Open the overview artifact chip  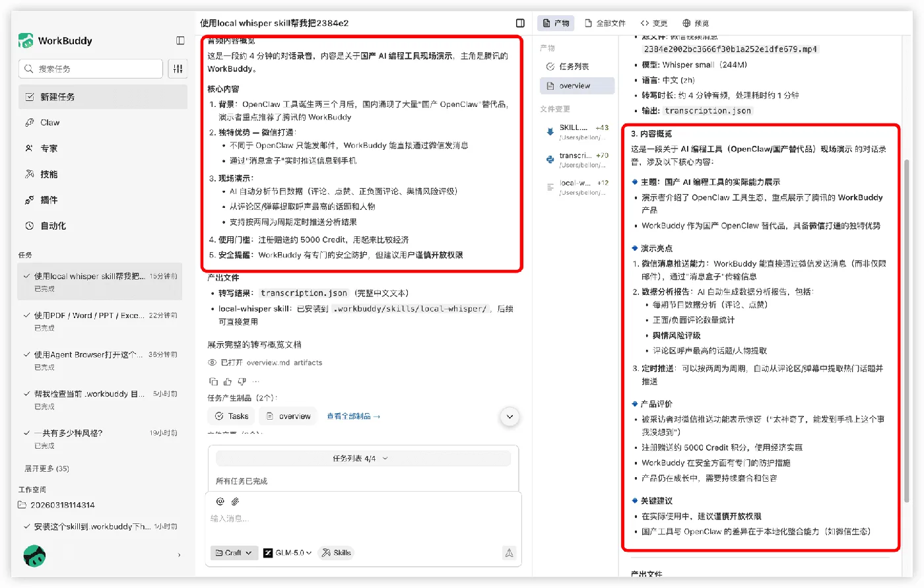(288, 416)
